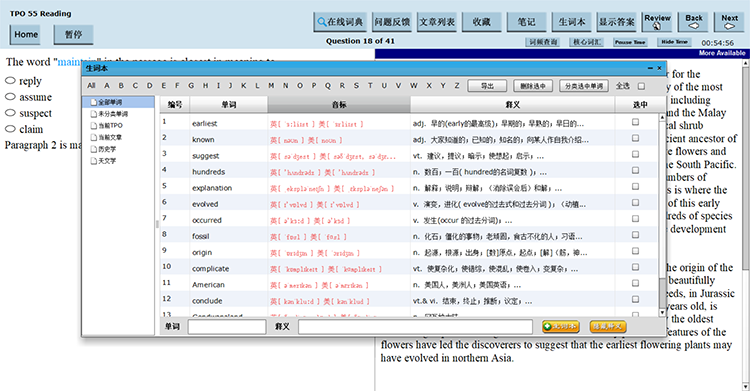750x391 pixels.
Task: Tick the checkbox for word 'fossil'
Action: pyautogui.click(x=635, y=235)
